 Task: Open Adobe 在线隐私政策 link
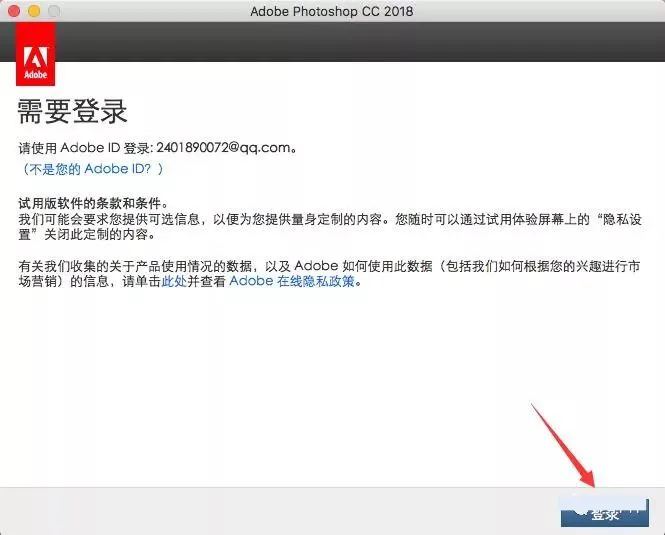pyautogui.click(x=292, y=281)
